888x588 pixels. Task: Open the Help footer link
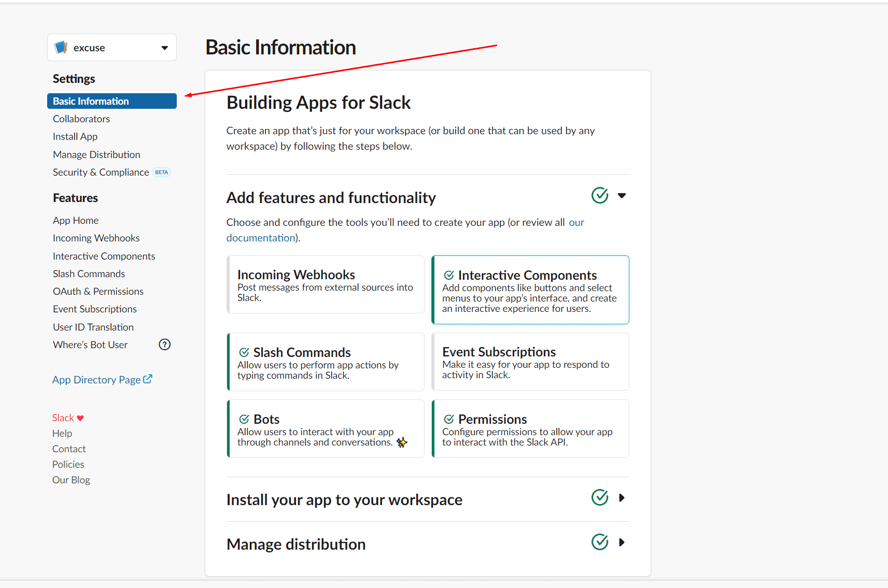coord(62,433)
